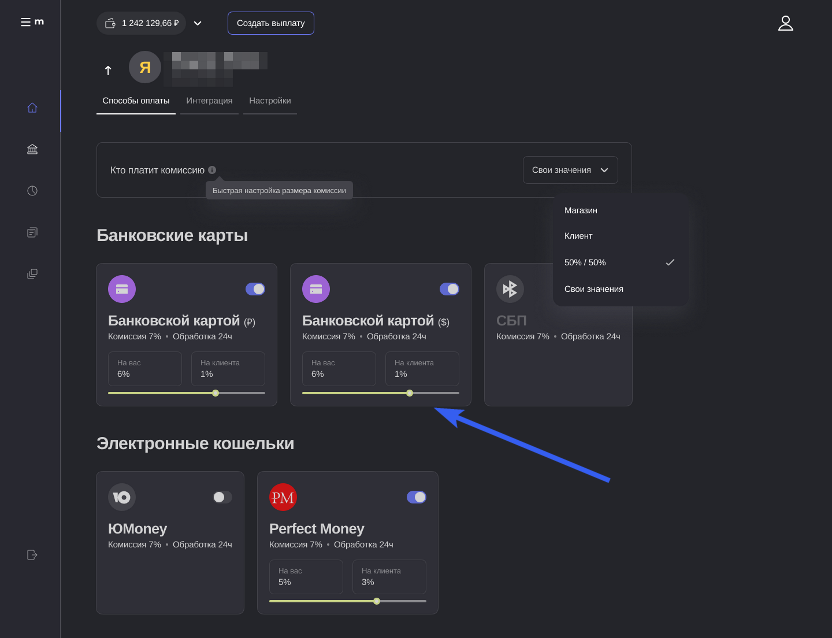832x638 pixels.
Task: Toggle off Банковской картой (₽) switch
Action: tap(255, 289)
